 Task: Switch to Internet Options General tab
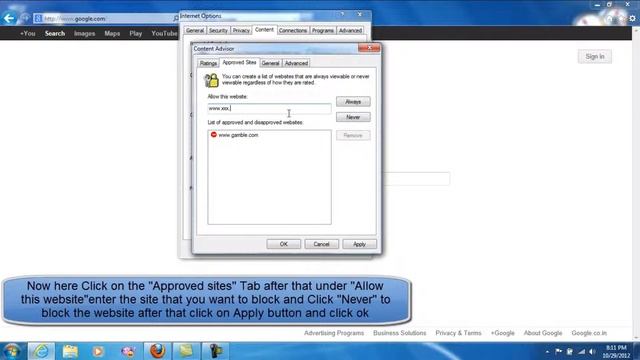click(195, 31)
